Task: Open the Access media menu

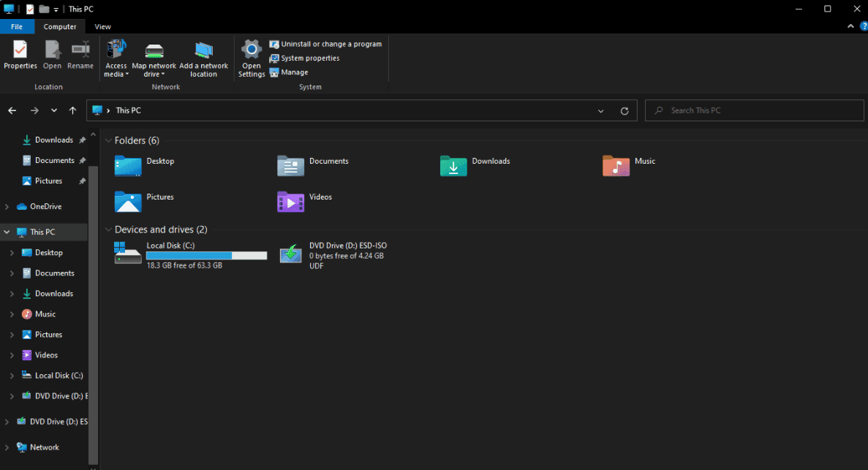Action: [x=116, y=58]
